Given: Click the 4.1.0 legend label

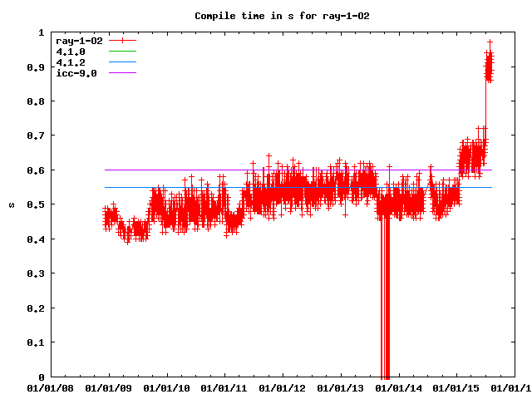Looking at the screenshot, I should point(71,52).
